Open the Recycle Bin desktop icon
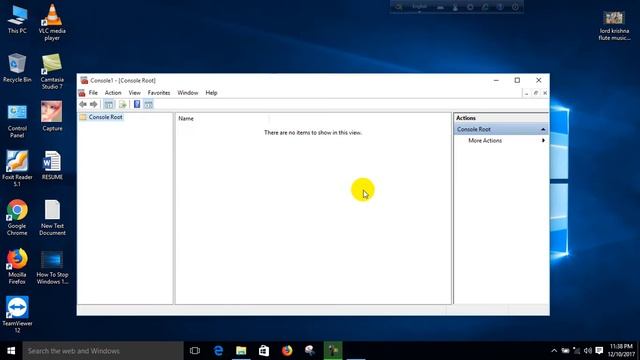The image size is (640, 360). (17, 68)
